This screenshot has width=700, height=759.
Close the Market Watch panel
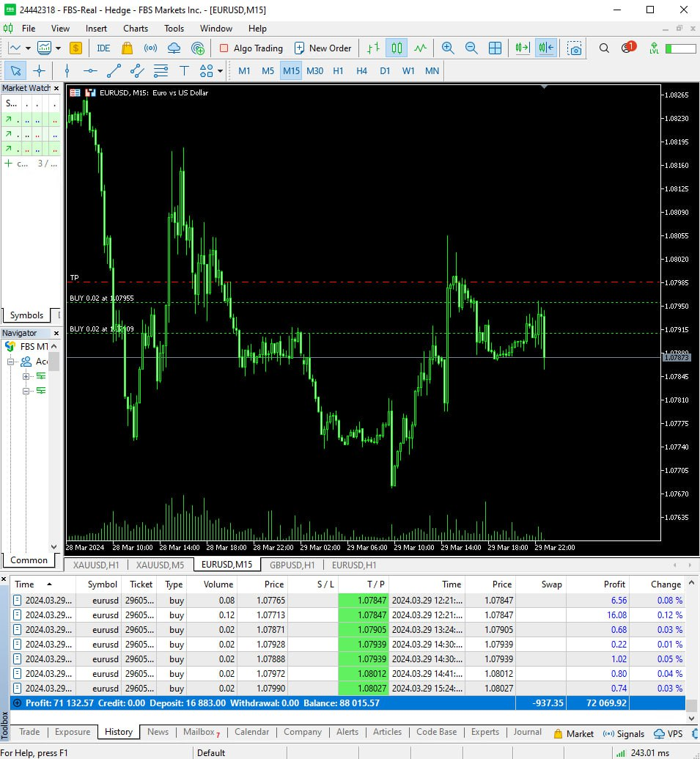point(56,88)
